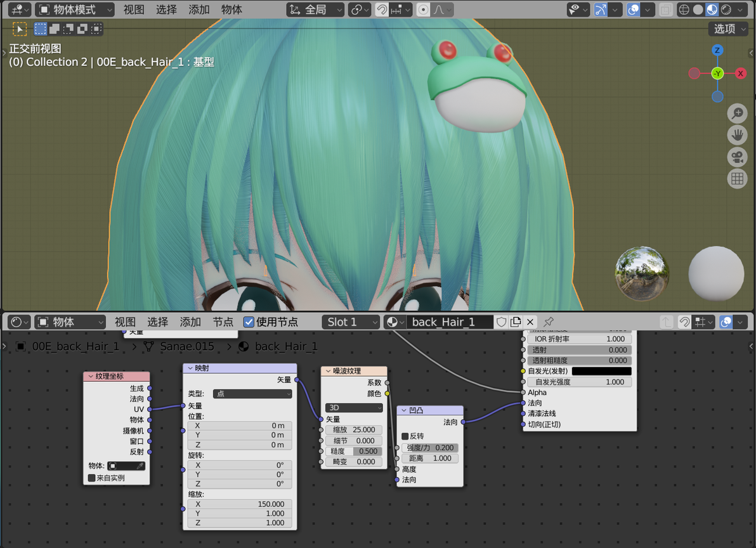Screen dimensions: 756x548
Task: Toggle node editor snapping magnet
Action: [x=684, y=322]
